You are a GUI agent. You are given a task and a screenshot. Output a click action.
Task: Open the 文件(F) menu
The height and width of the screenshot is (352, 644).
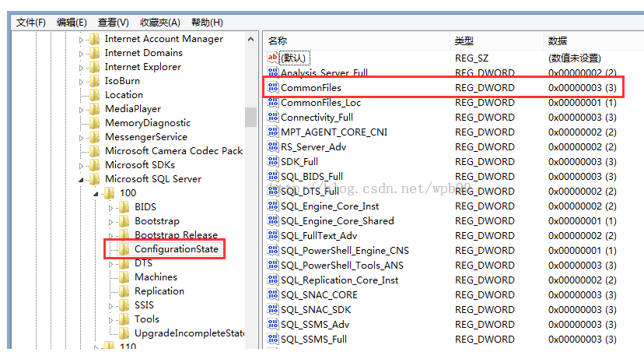coord(31,23)
